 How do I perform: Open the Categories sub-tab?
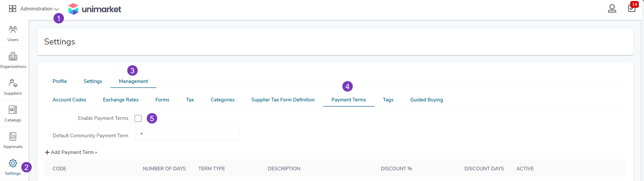tap(223, 100)
